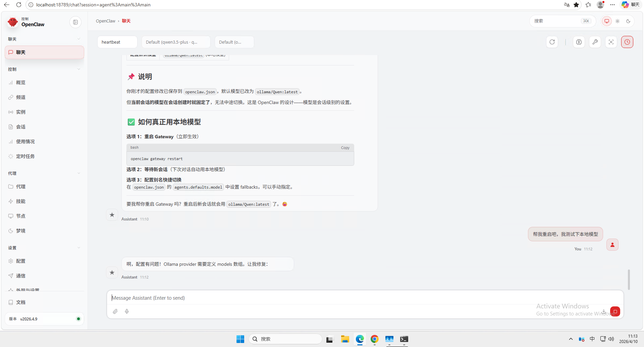Star the assistant message sent at 11:10
644x347 pixels.
tap(112, 215)
